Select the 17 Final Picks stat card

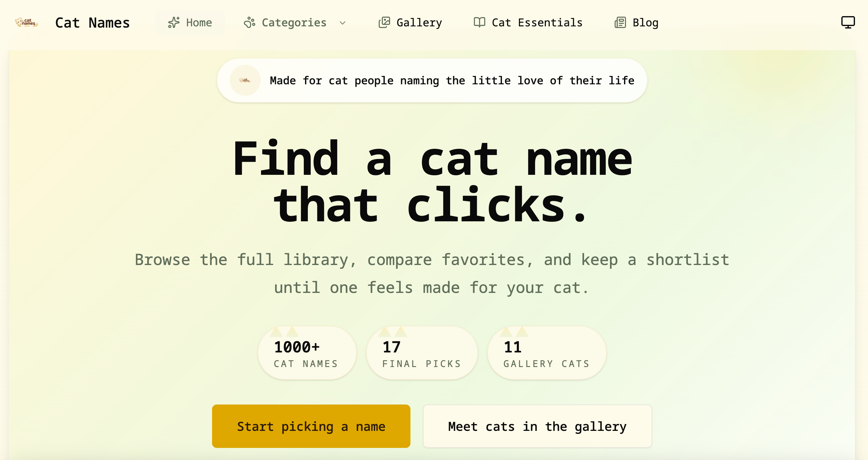point(422,353)
